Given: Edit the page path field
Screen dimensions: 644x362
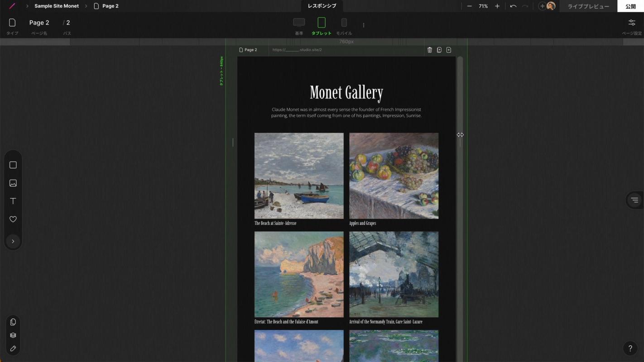Looking at the screenshot, I should [68, 23].
